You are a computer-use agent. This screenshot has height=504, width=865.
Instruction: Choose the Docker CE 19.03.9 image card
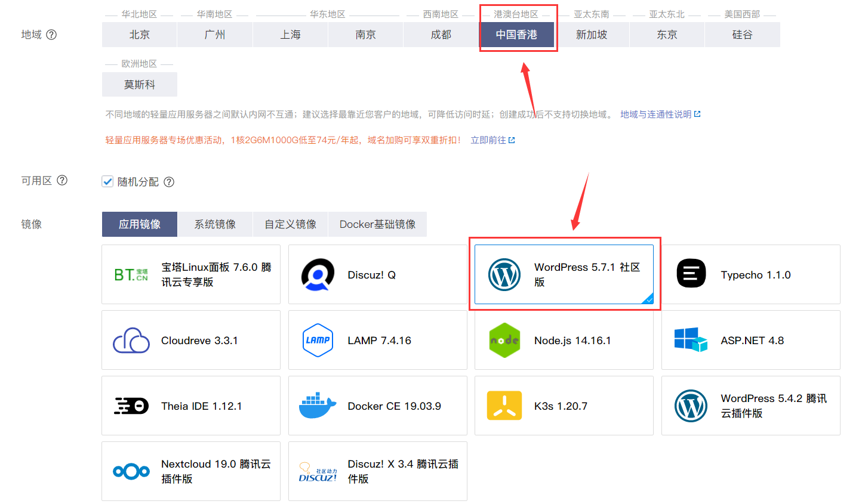377,406
